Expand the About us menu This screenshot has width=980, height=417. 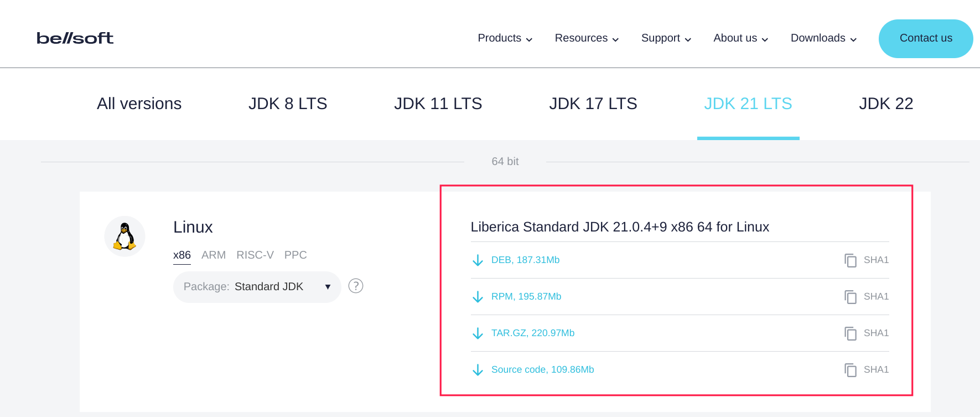(741, 38)
